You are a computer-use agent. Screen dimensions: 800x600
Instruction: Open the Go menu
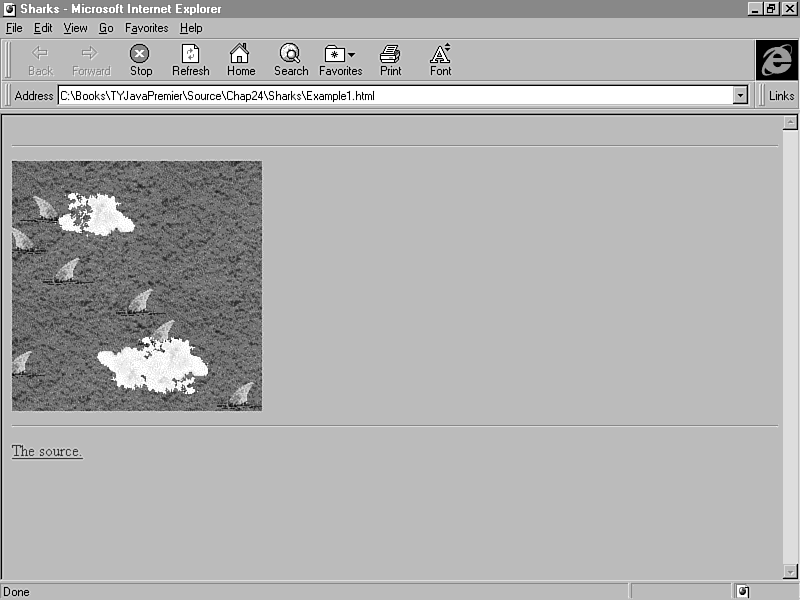pos(106,28)
